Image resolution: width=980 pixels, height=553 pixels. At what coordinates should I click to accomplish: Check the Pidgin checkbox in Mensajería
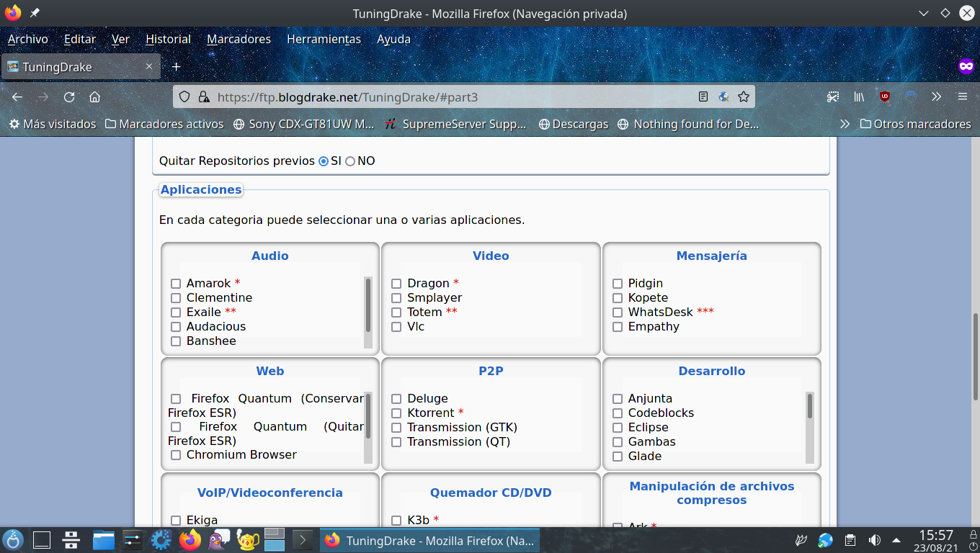(x=618, y=284)
